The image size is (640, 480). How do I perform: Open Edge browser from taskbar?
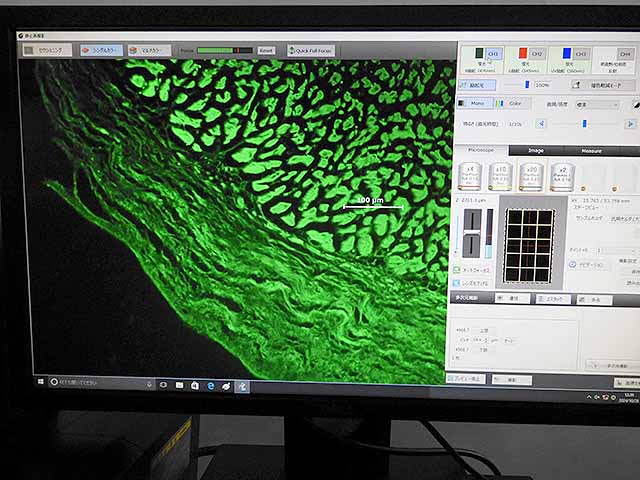(x=211, y=386)
